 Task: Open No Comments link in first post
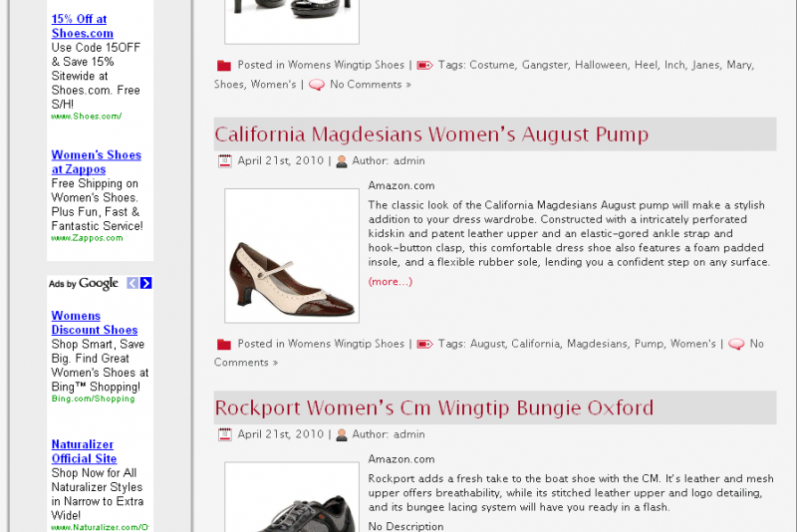click(371, 85)
